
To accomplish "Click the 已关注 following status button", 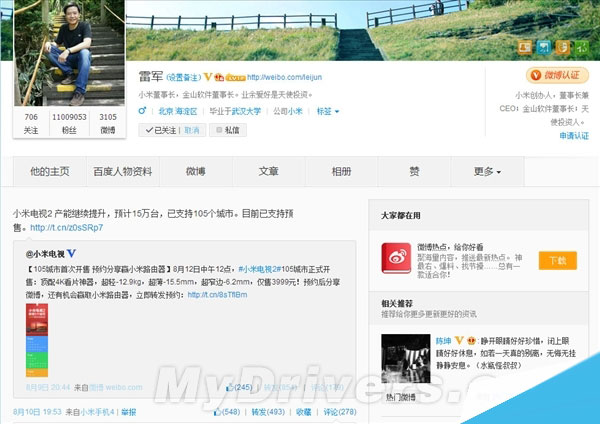I will 160,130.
